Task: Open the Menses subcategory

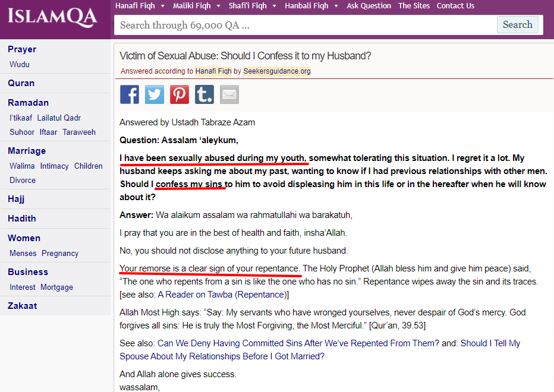Action: (x=23, y=254)
